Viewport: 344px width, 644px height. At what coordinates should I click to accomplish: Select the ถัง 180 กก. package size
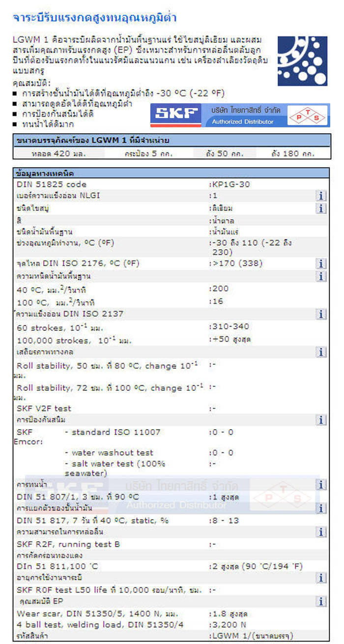click(293, 153)
